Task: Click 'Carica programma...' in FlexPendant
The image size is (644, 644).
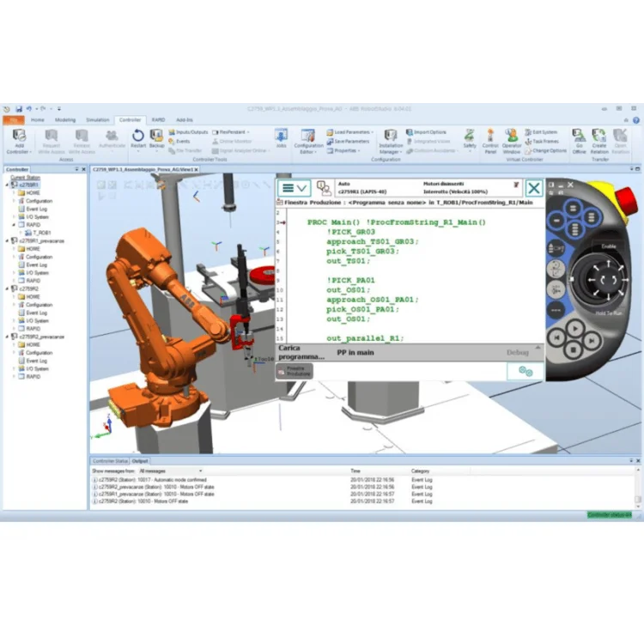Action: (301, 352)
